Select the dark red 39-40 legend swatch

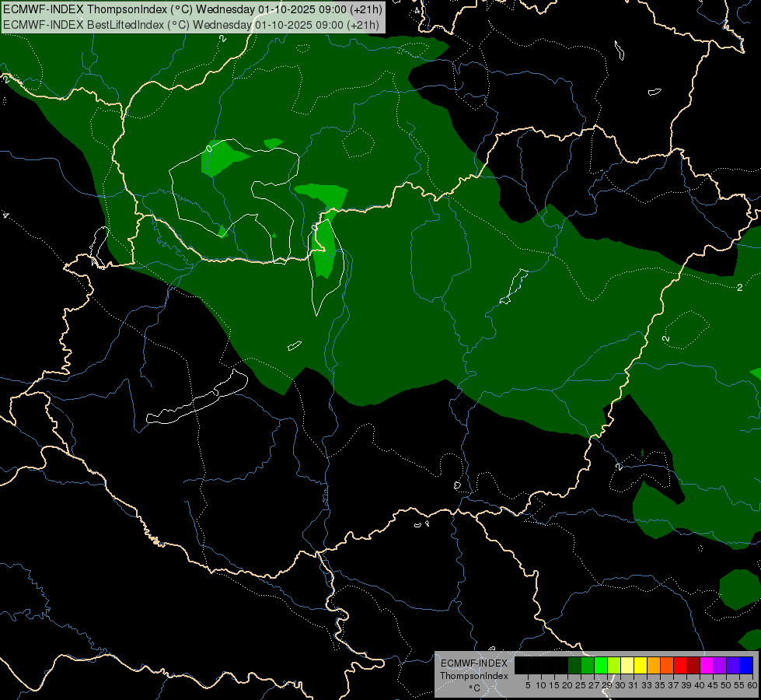pyautogui.click(x=693, y=666)
